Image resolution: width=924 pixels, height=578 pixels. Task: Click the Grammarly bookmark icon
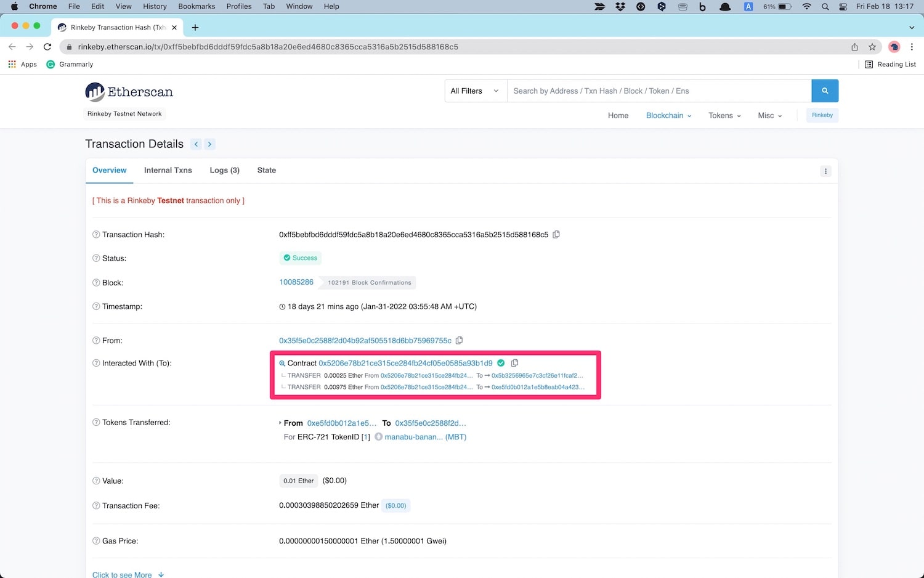click(x=51, y=64)
